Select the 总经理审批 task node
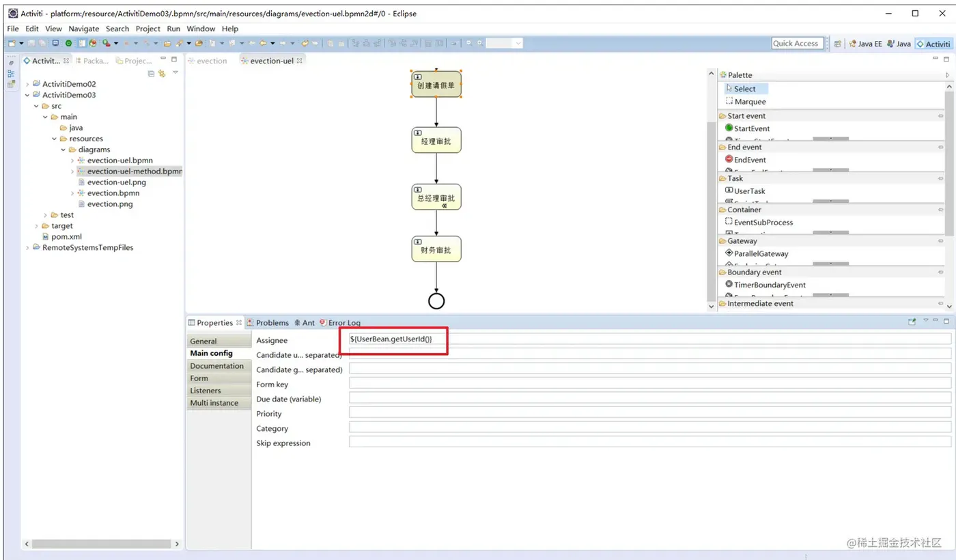The width and height of the screenshot is (956, 560). pyautogui.click(x=436, y=197)
